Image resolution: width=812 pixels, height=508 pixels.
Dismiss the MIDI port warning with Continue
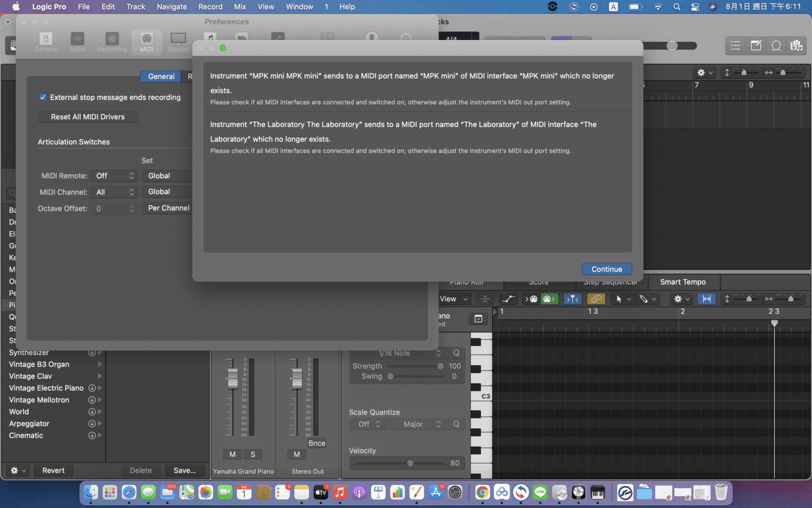pyautogui.click(x=606, y=269)
